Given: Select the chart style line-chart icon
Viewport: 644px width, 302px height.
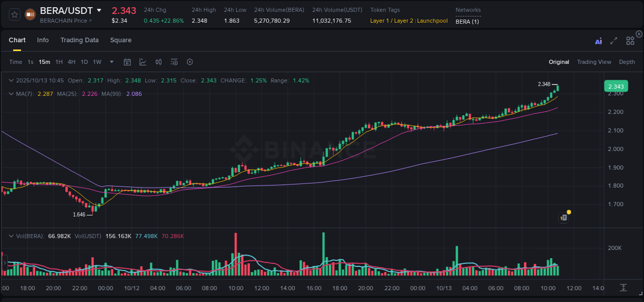Looking at the screenshot, I should [143, 61].
